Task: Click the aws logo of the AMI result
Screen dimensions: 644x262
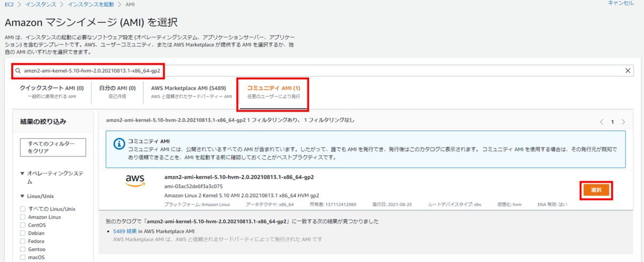Action: tap(135, 181)
